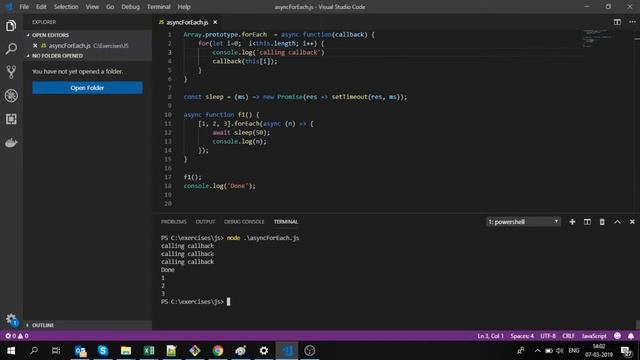Open the Terminal menu
The width and height of the screenshot is (640, 360).
pos(158,7)
